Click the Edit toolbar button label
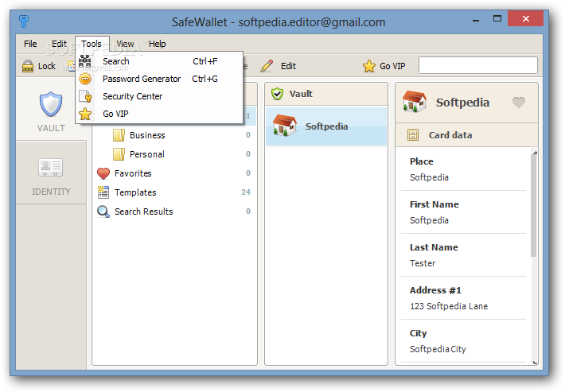Screen dimensions: 565x392 tap(288, 66)
